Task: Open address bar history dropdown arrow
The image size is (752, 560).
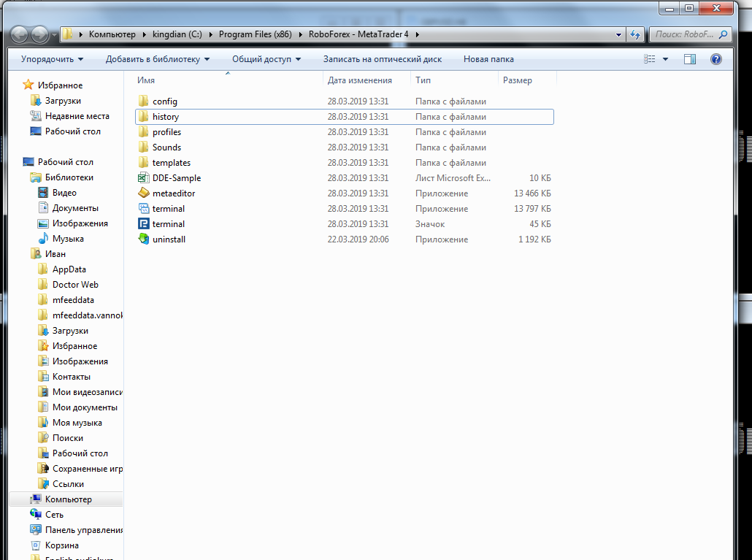Action: 618,34
